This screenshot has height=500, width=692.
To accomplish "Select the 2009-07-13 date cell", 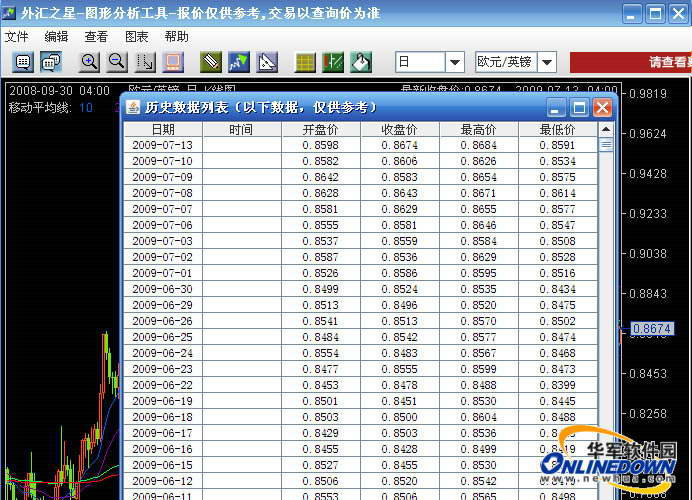I will (163, 145).
